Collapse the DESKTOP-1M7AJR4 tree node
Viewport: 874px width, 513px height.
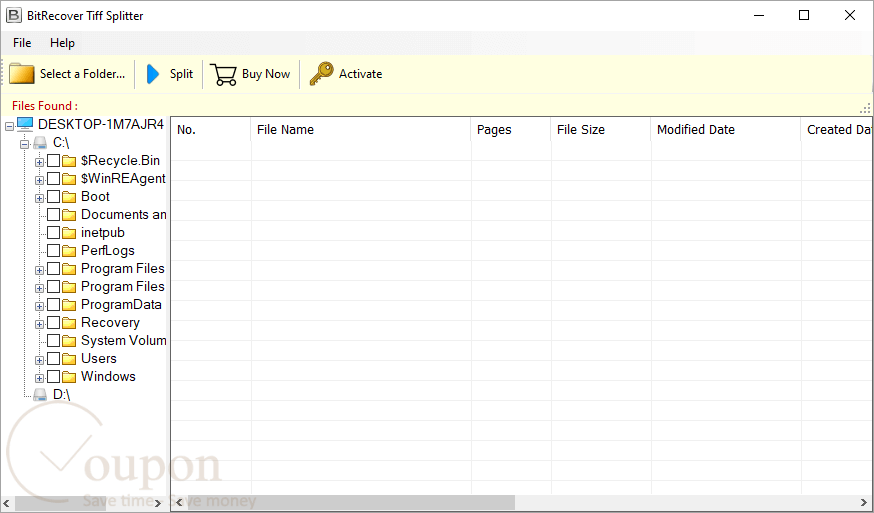coord(9,127)
